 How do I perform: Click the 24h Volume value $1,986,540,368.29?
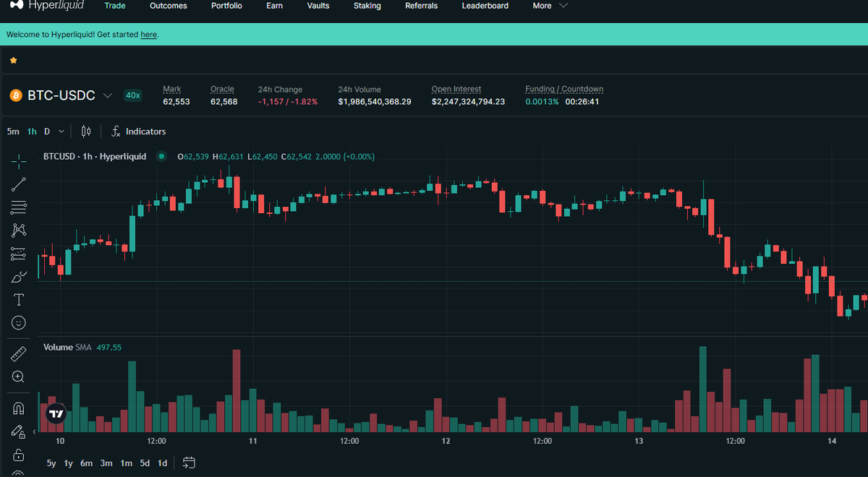click(x=375, y=102)
